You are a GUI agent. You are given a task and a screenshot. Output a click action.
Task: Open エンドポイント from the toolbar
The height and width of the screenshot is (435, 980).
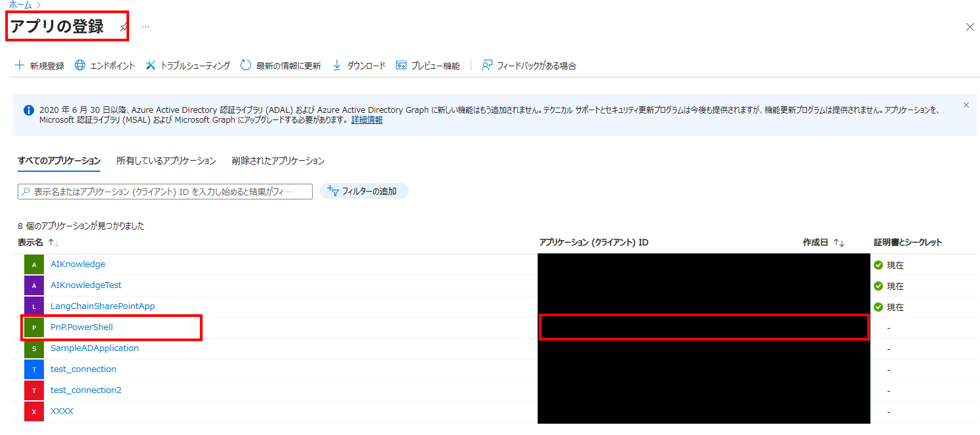[x=105, y=66]
